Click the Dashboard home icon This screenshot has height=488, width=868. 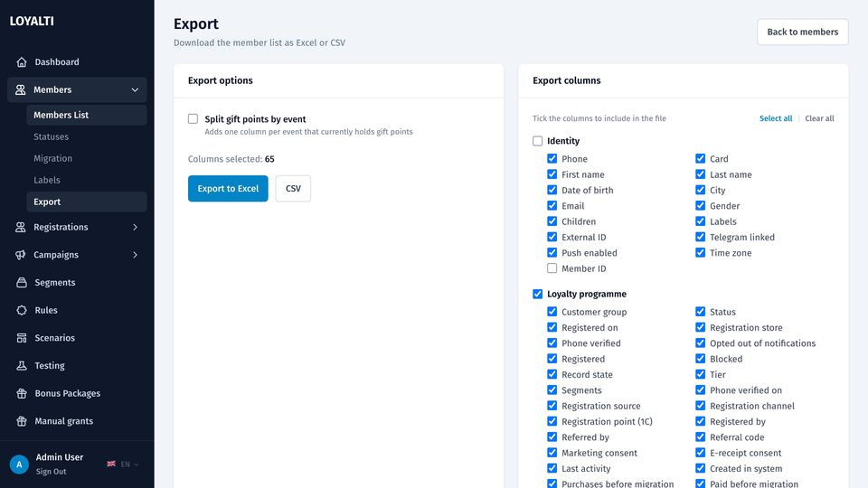[x=22, y=62]
